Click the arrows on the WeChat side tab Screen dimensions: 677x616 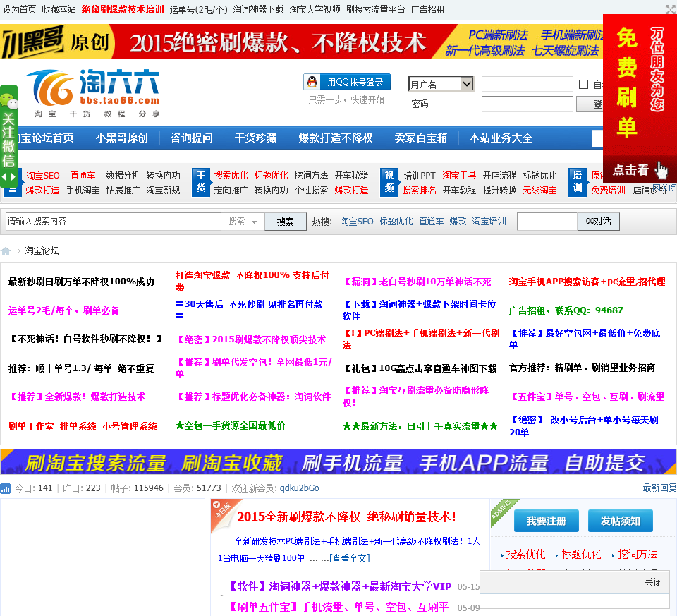click(8, 176)
